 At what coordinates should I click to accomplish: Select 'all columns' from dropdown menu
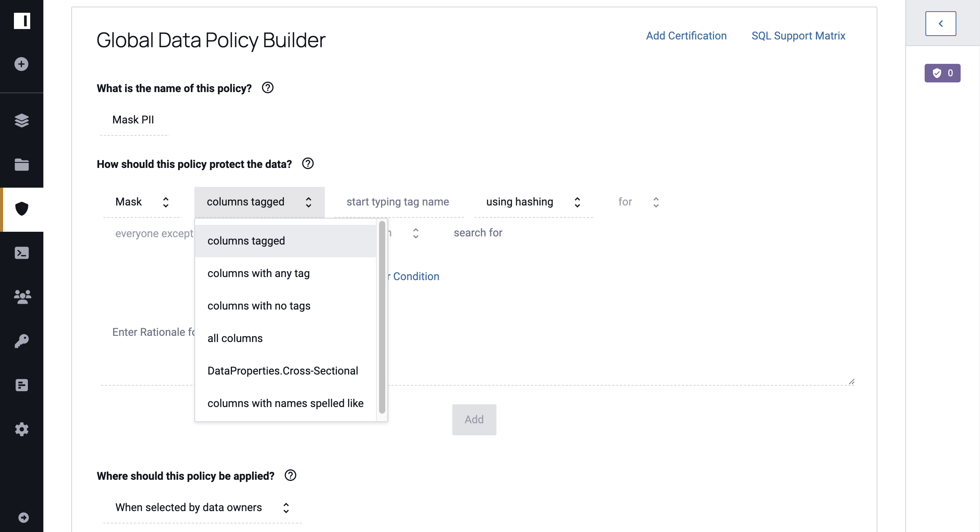(x=235, y=338)
